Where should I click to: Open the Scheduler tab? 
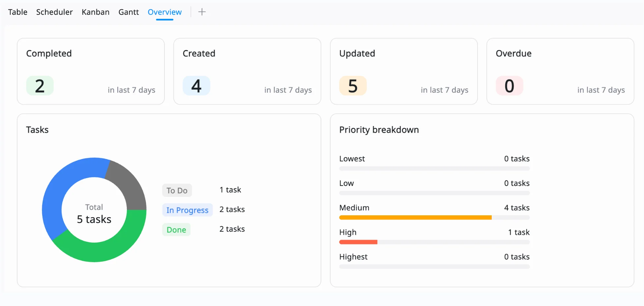[x=54, y=12]
